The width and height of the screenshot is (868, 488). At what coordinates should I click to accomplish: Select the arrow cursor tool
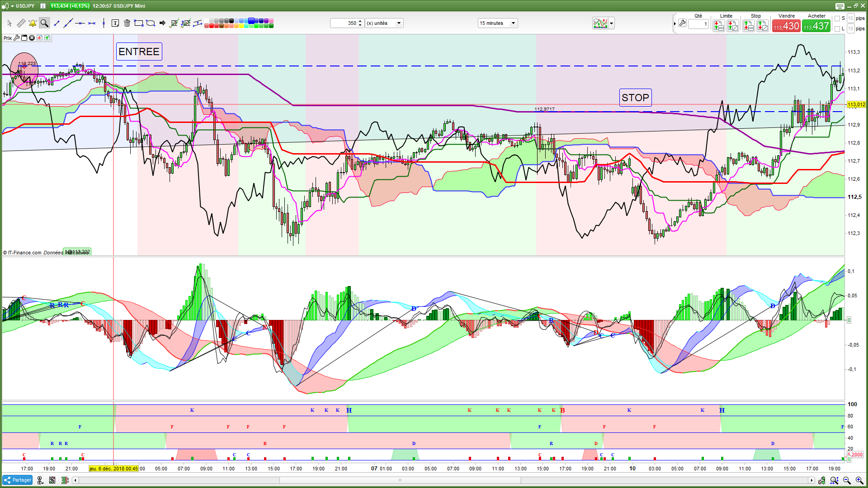click(9, 23)
